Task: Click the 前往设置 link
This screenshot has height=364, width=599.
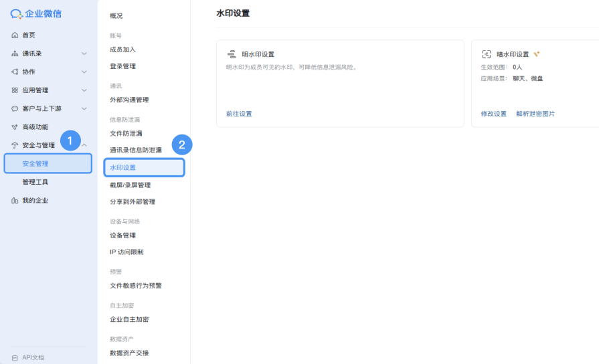Action: [239, 114]
